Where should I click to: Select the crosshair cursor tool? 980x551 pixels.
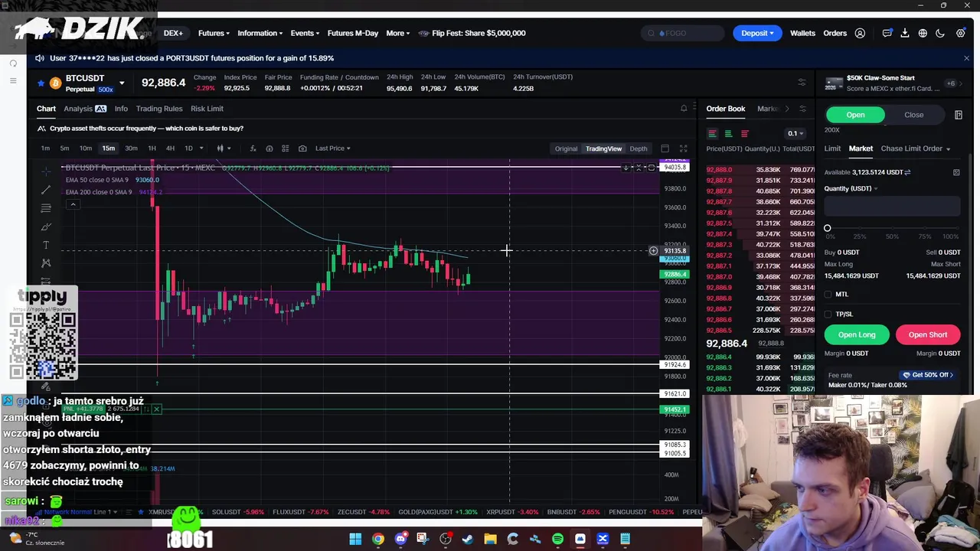46,170
